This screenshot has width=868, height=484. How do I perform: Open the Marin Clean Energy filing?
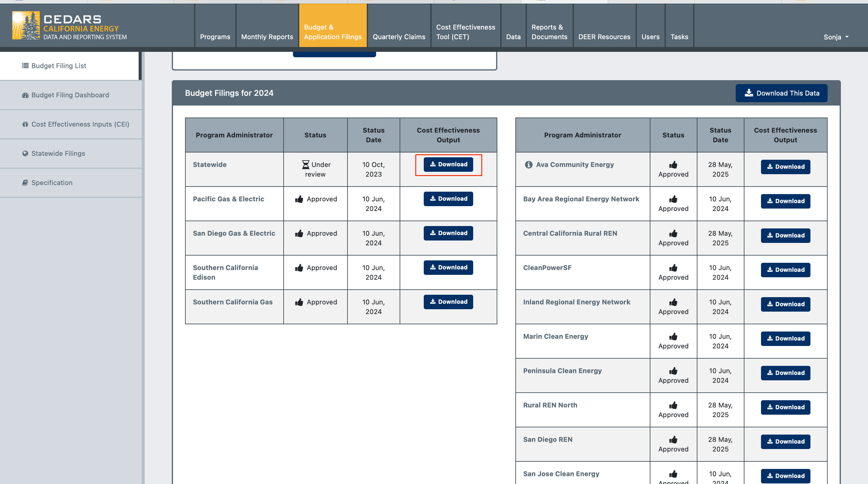[556, 336]
